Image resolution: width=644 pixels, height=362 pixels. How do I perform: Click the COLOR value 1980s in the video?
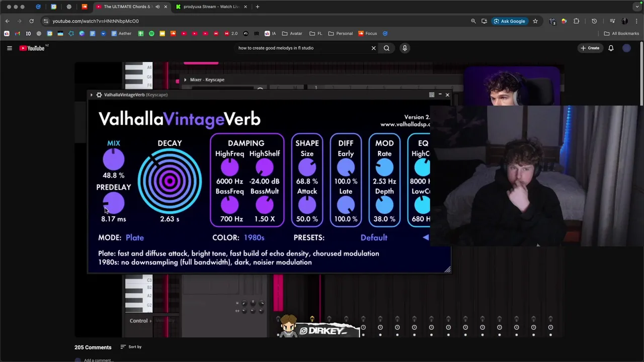tap(254, 238)
